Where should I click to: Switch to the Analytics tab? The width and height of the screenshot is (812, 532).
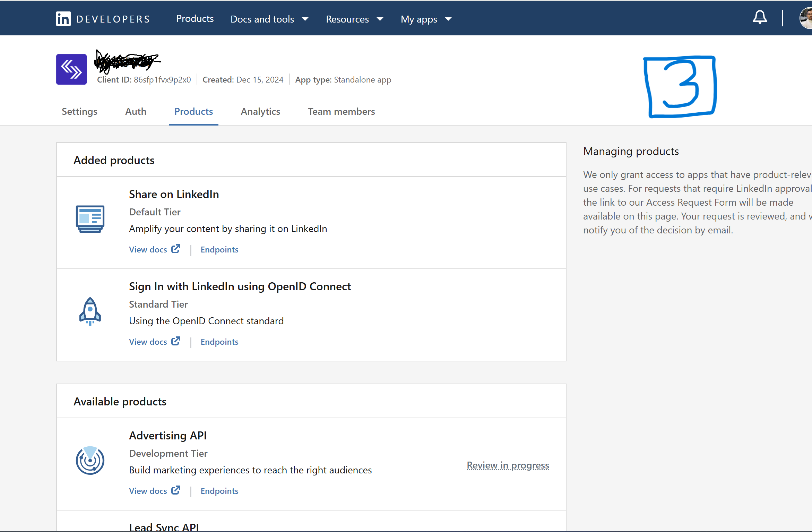point(260,111)
